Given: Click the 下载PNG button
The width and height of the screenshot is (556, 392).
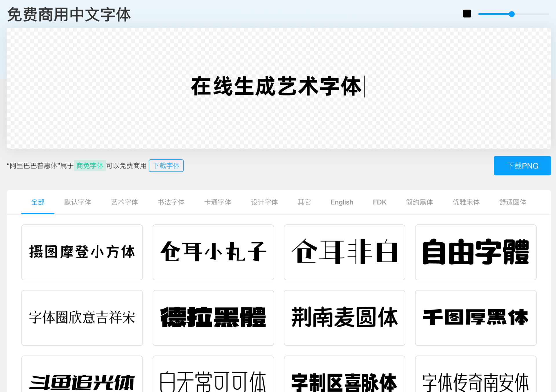Looking at the screenshot, I should pyautogui.click(x=522, y=166).
